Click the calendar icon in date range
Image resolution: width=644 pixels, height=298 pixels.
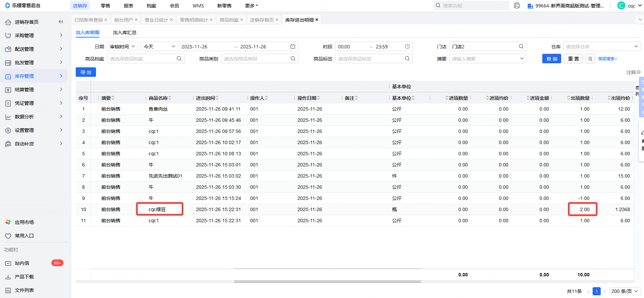pyautogui.click(x=293, y=47)
